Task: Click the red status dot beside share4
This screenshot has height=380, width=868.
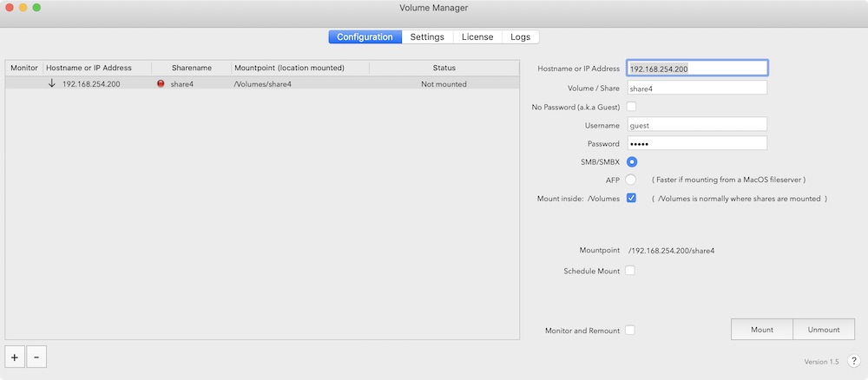Action: 161,84
